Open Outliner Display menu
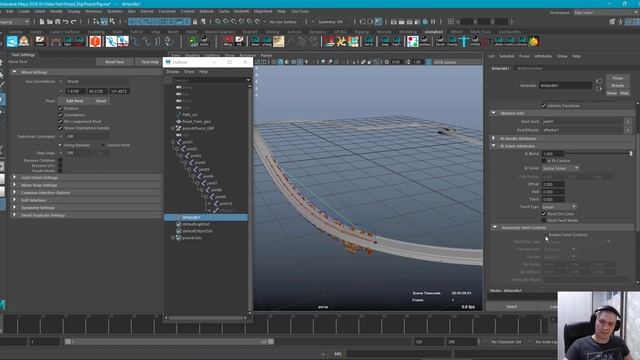Screen dimensions: 640x360 click(173, 72)
